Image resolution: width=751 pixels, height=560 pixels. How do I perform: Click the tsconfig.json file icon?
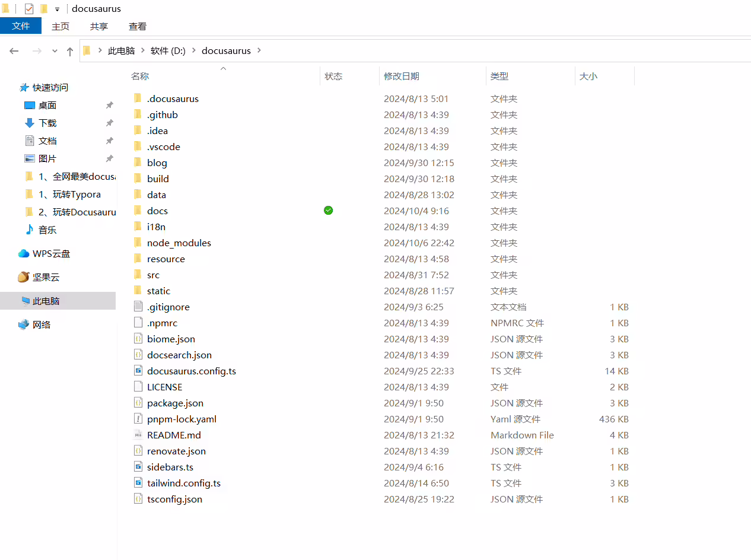pos(138,499)
